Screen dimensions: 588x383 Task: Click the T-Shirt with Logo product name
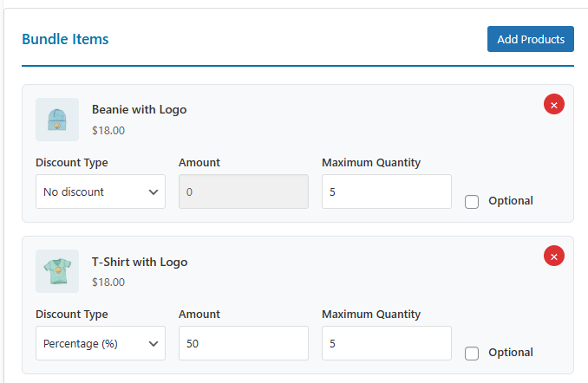point(140,262)
